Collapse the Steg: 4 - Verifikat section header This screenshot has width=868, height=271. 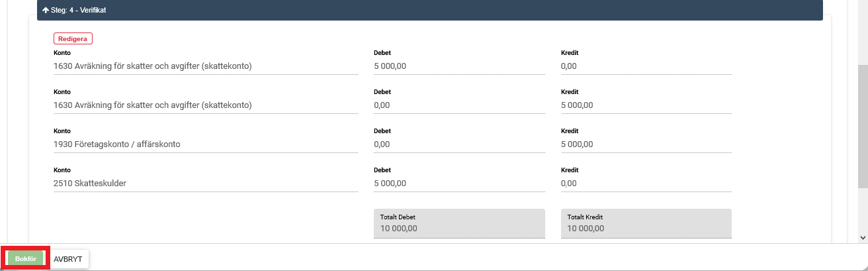coord(429,11)
